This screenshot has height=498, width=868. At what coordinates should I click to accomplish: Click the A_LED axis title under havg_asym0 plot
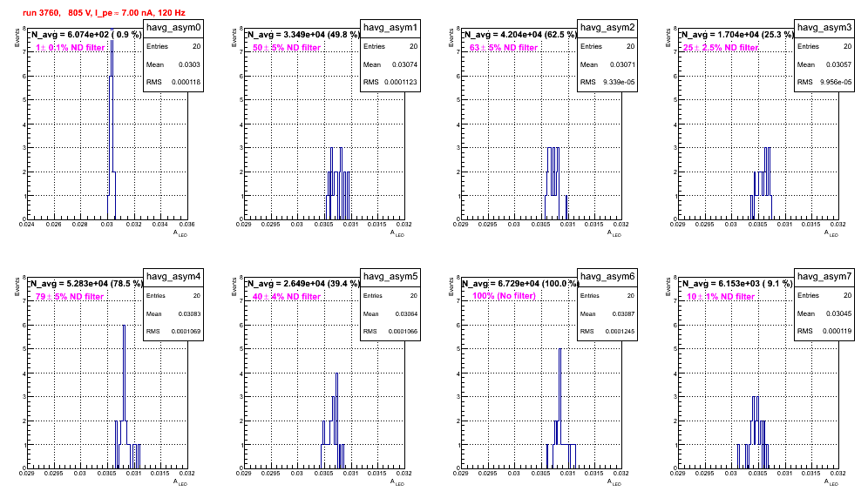tap(180, 233)
